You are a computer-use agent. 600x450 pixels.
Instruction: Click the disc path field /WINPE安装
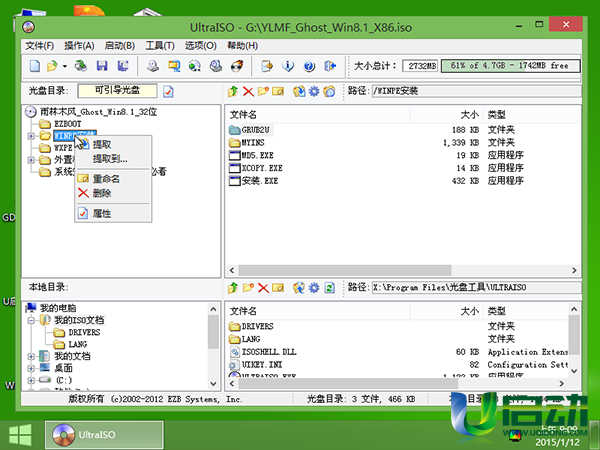pyautogui.click(x=476, y=91)
